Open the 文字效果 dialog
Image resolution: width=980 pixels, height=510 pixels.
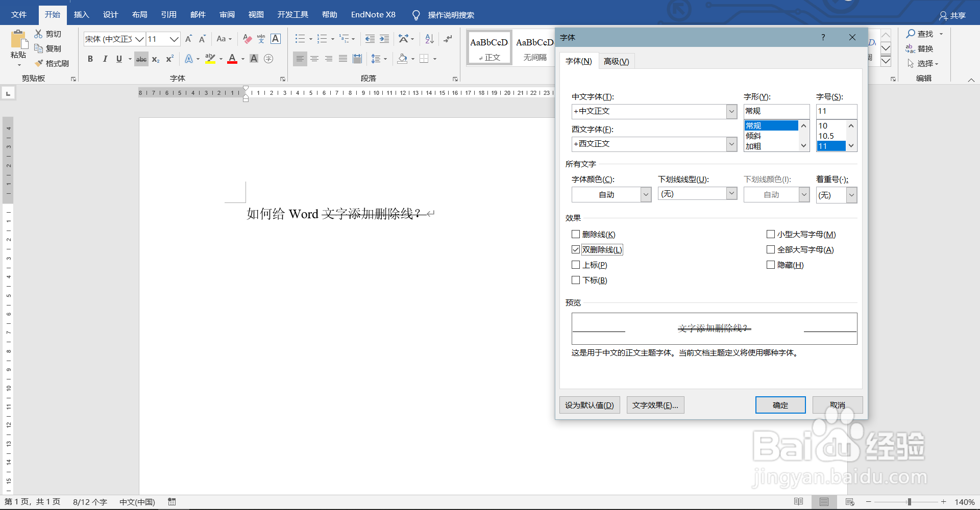655,404
